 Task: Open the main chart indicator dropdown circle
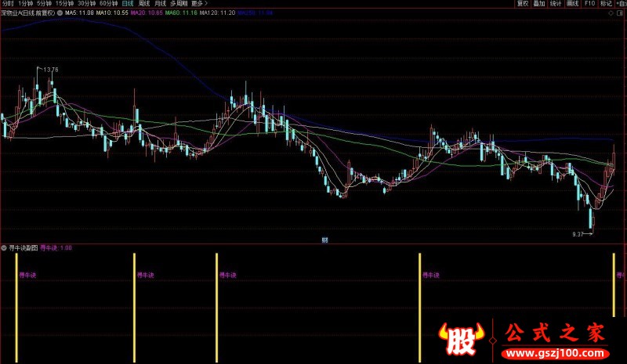(60, 13)
